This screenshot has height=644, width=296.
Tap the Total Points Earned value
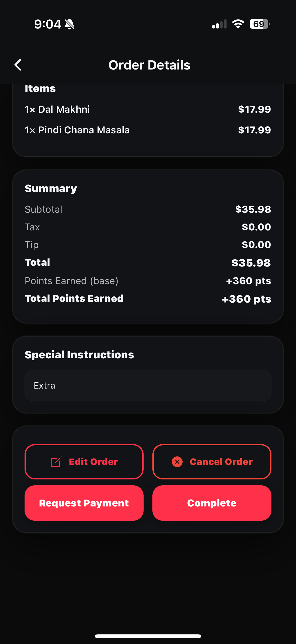click(x=246, y=299)
